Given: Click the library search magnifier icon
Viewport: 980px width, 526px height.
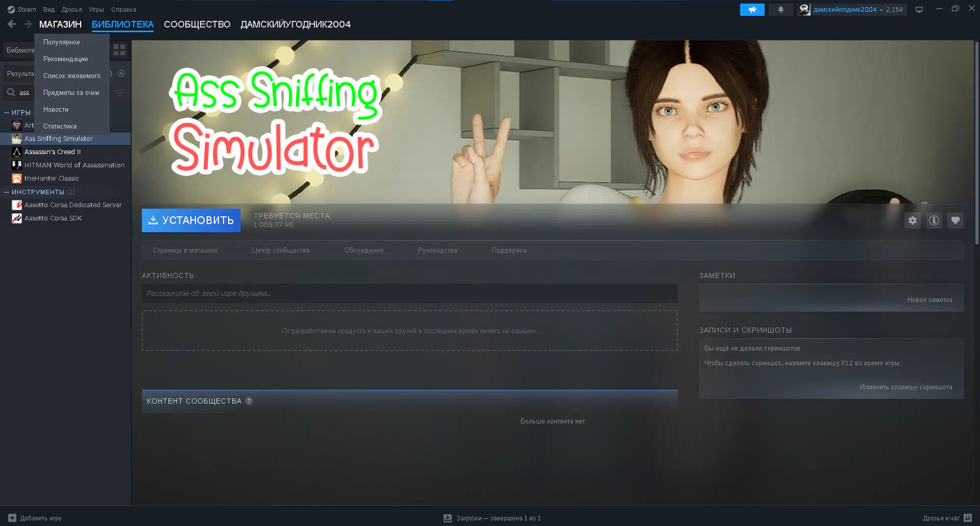Looking at the screenshot, I should pyautogui.click(x=11, y=92).
